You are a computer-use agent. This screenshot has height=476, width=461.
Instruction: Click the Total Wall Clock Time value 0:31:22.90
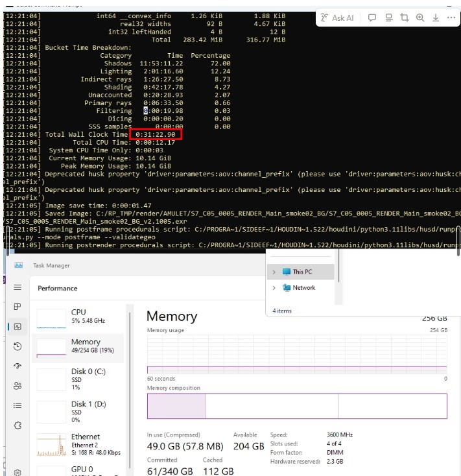156,134
